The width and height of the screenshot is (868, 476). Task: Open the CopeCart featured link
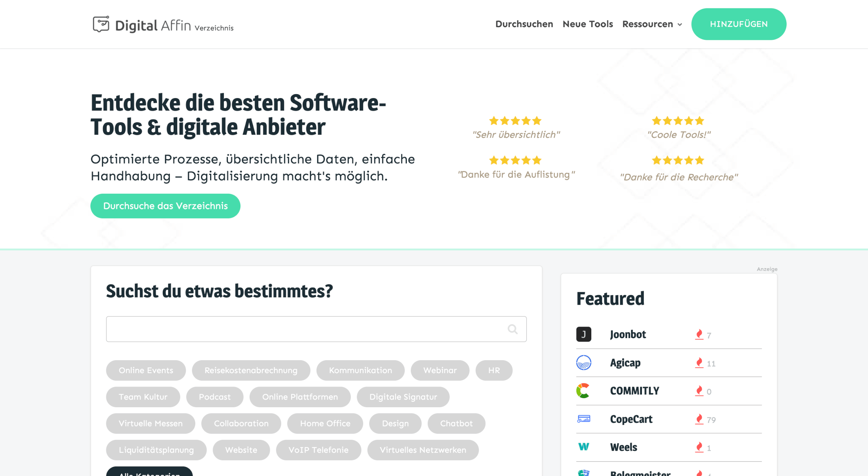(631, 419)
